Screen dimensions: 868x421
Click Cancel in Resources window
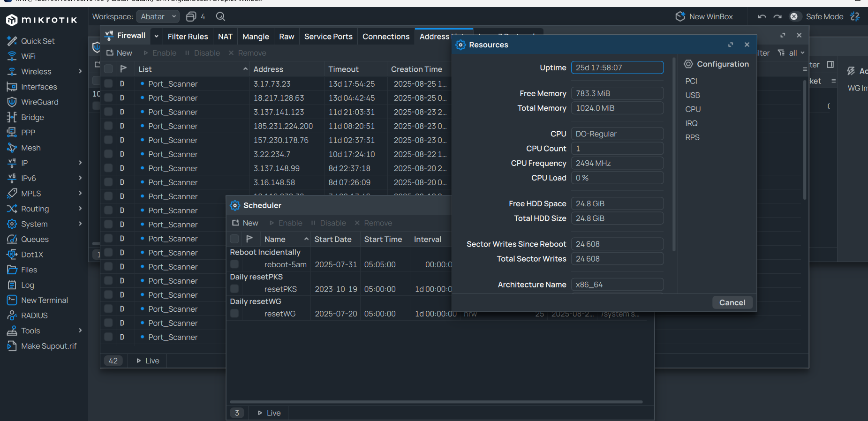[732, 303]
